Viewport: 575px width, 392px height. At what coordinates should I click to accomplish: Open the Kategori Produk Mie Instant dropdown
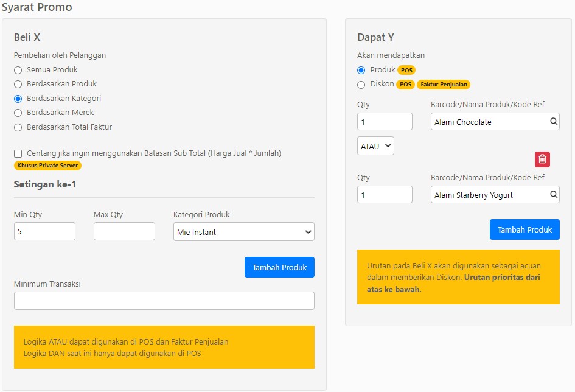[x=244, y=232]
